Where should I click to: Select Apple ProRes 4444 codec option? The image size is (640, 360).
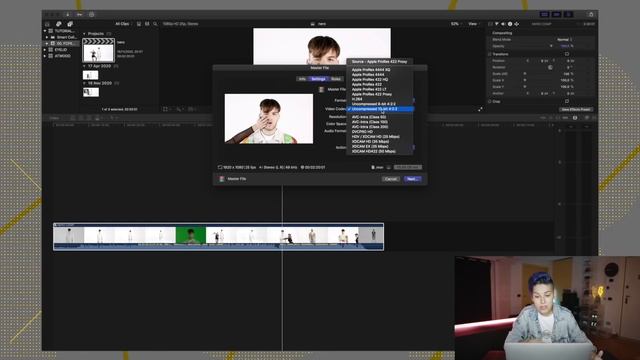click(368, 75)
